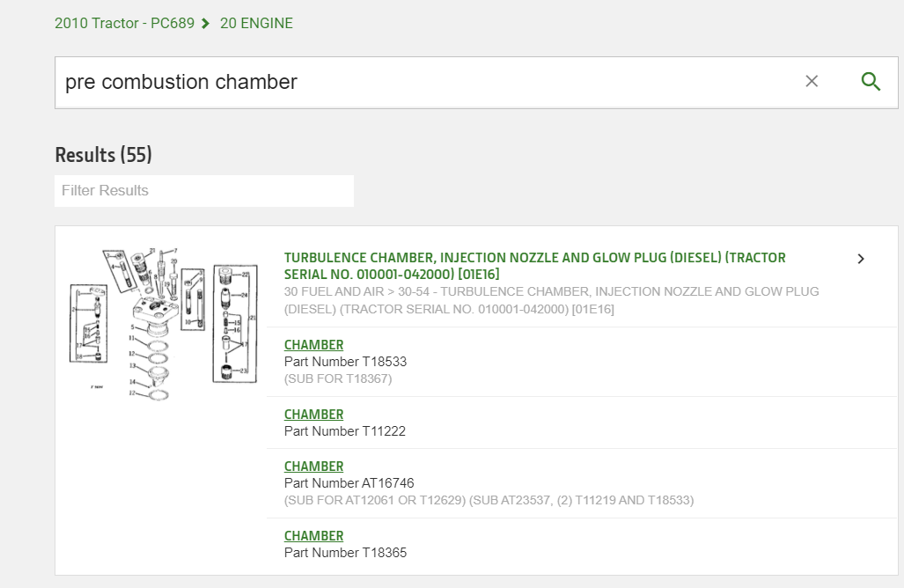Screen dimensions: 904x588
Task: Click the breadcrumb arrow after PC689
Action: [205, 24]
